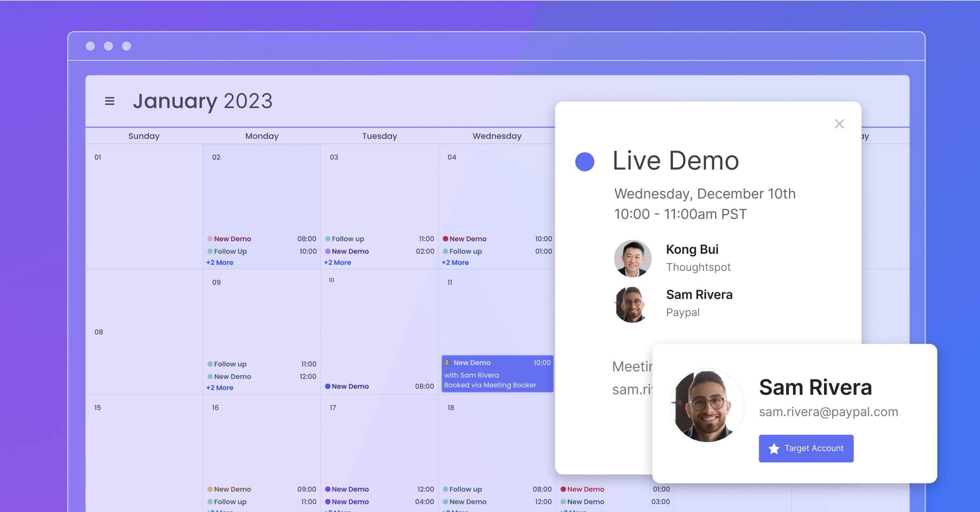Image resolution: width=980 pixels, height=512 pixels.
Task: Click the hamburger menu icon
Action: coord(109,101)
